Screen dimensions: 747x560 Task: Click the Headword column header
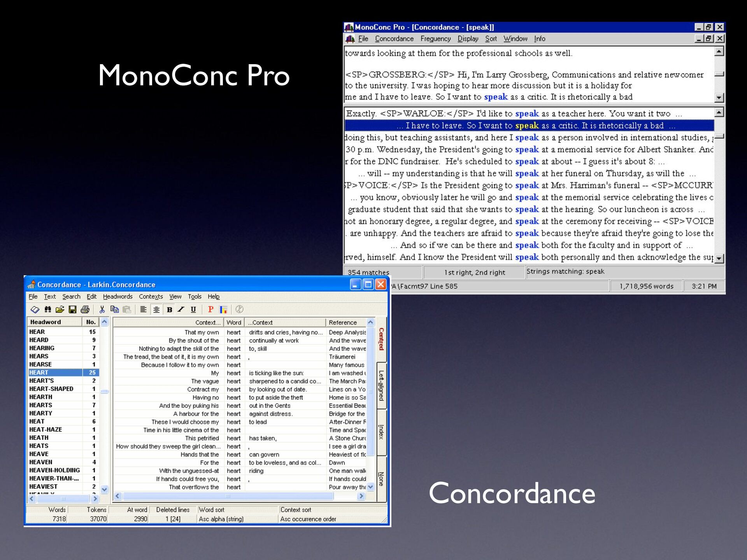(54, 322)
